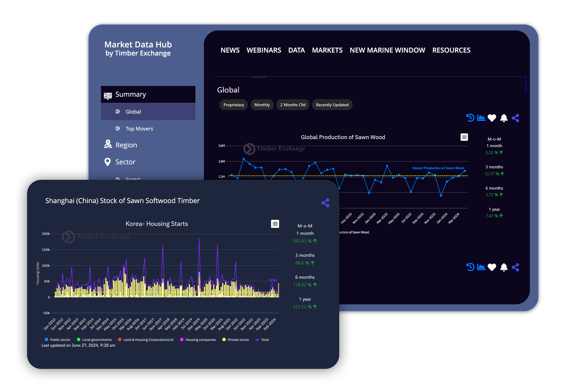
Task: Click last data point on Sawn Wood line
Action: click(x=465, y=171)
